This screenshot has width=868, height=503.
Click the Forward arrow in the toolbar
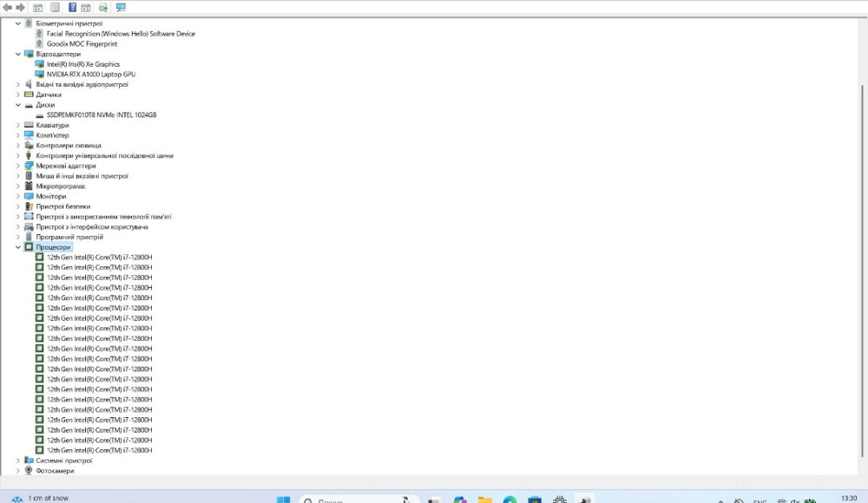[x=19, y=7]
